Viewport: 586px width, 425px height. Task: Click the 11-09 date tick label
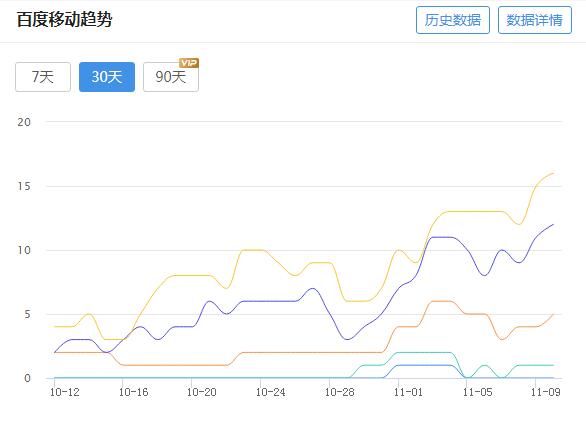coord(546,392)
